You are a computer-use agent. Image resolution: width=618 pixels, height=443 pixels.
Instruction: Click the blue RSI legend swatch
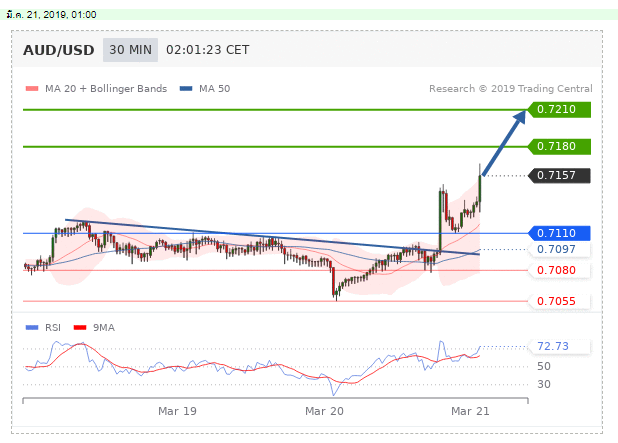coord(32,328)
